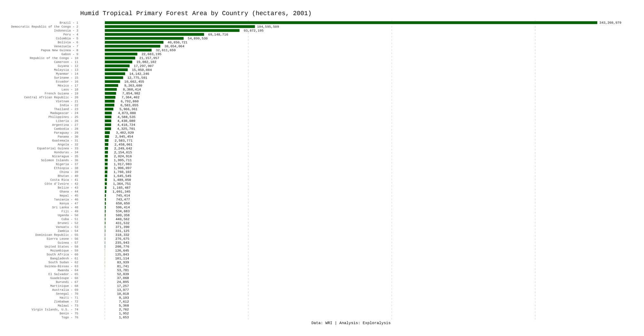
Task: Click the Colombia bar
Action: (x=144, y=38)
